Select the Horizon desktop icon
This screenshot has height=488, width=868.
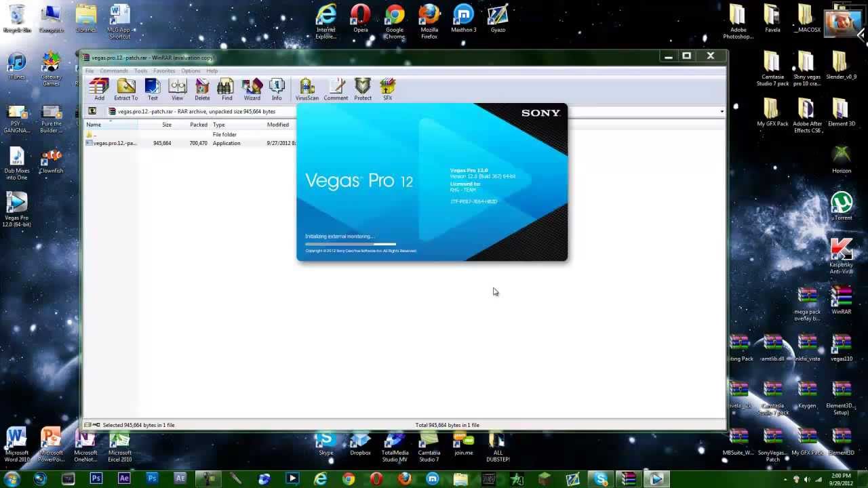(842, 159)
